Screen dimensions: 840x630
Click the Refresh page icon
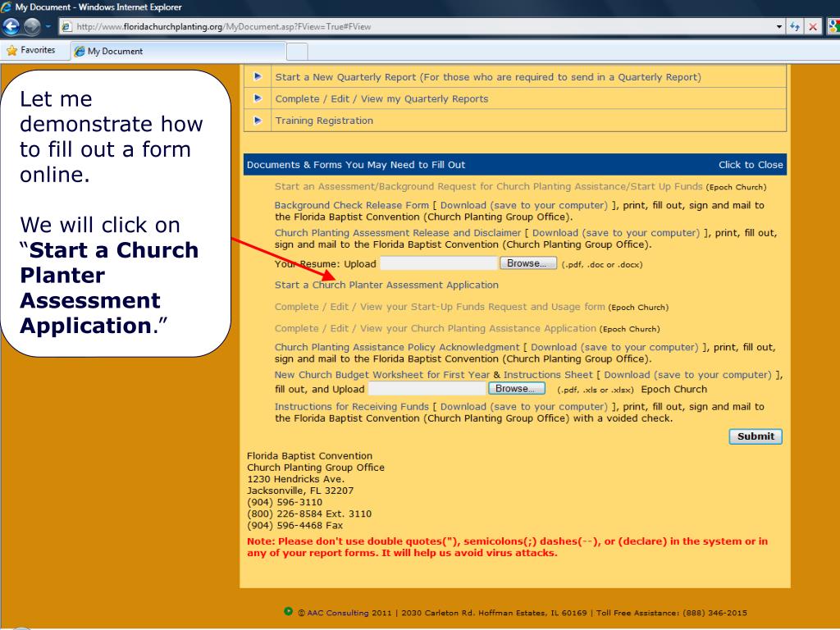(794, 27)
